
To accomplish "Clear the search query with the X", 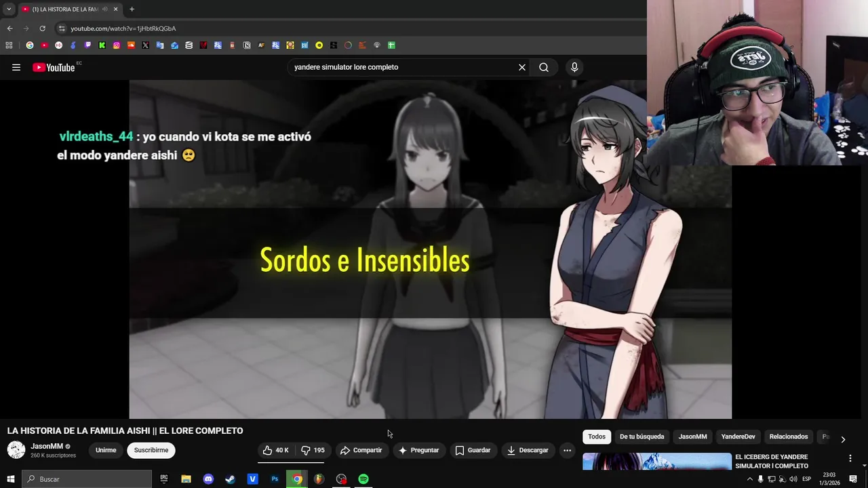I will (x=522, y=67).
